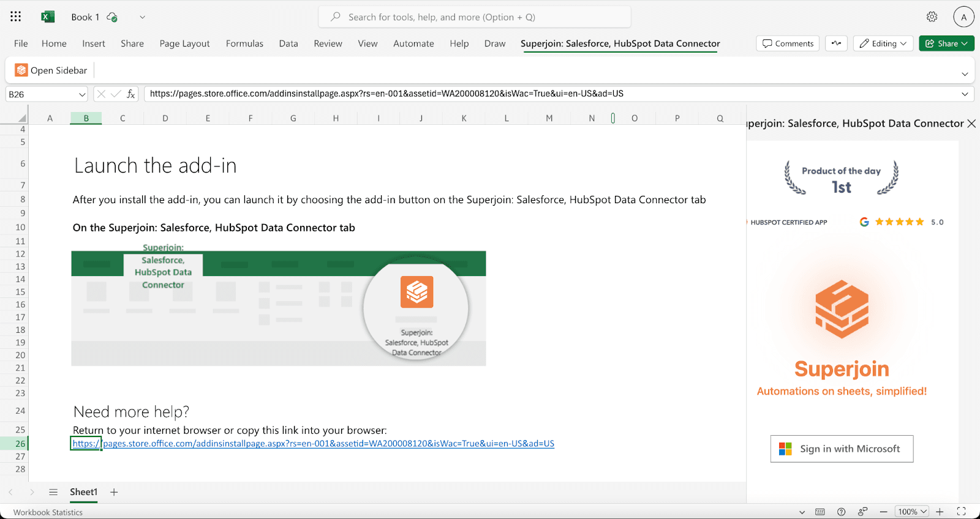Open the File menu

[x=21, y=43]
